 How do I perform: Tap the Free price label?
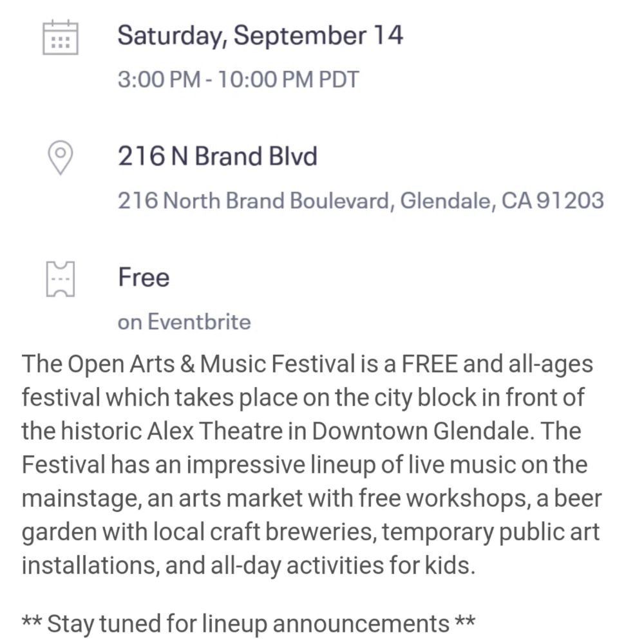[144, 277]
